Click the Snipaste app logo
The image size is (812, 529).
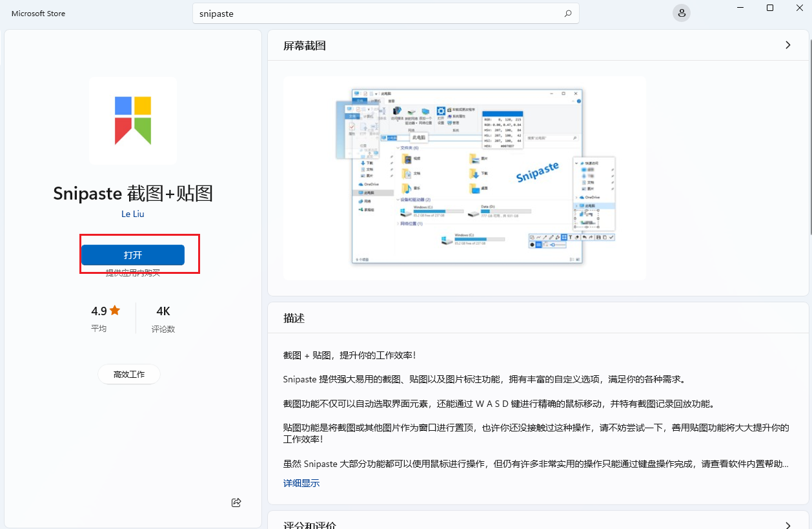pyautogui.click(x=133, y=120)
